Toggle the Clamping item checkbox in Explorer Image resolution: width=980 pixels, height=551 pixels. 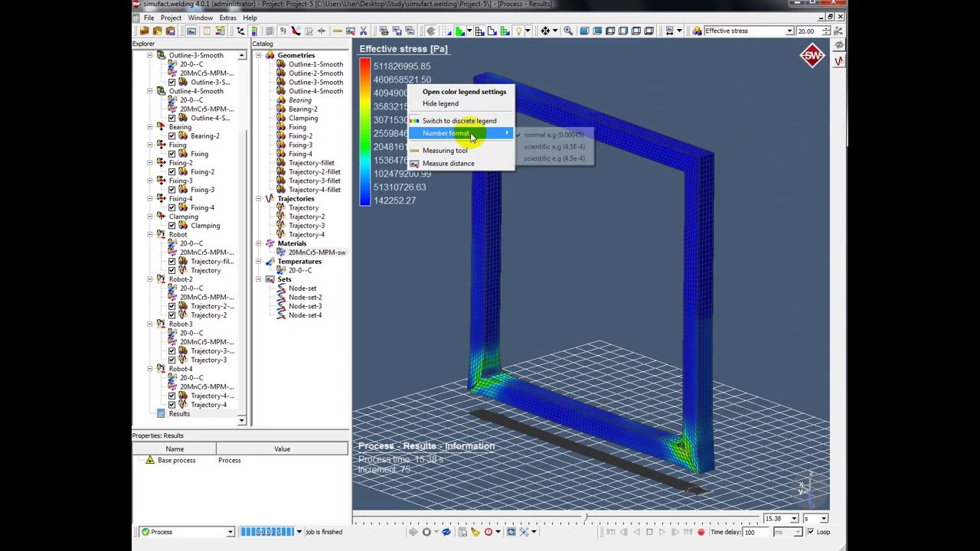point(172,226)
